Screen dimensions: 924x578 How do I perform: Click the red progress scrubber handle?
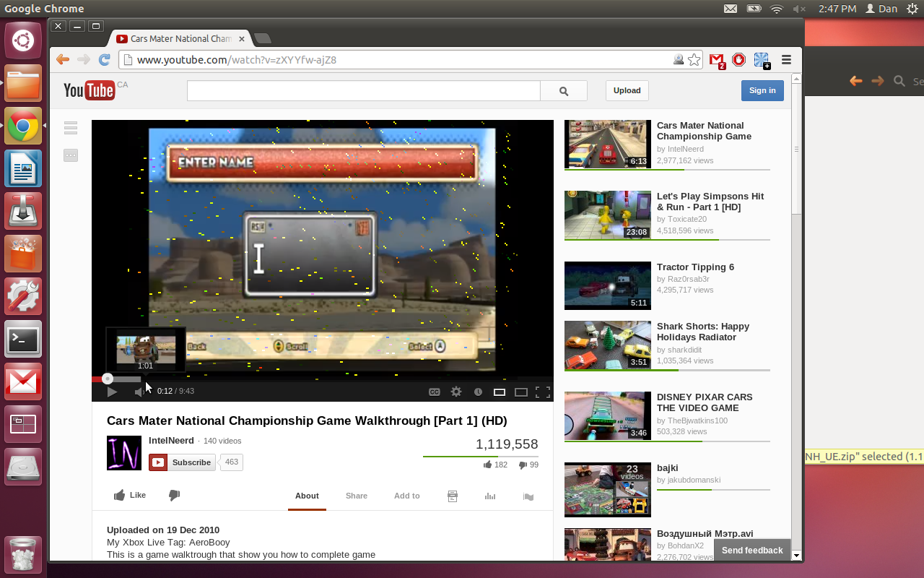[x=108, y=379]
